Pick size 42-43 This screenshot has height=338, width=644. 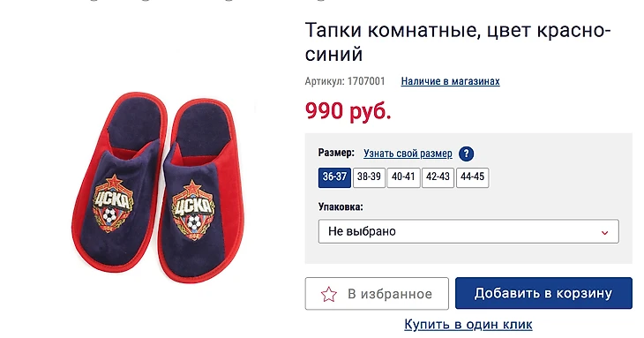point(438,177)
